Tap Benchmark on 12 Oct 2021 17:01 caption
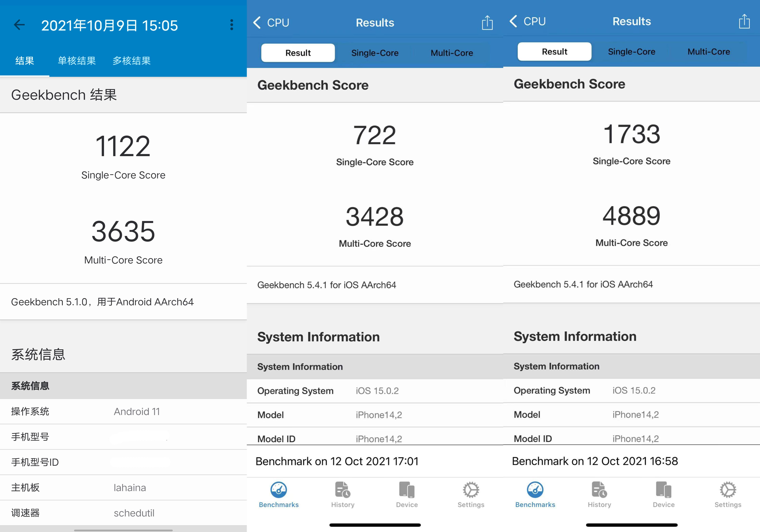760x532 pixels. (337, 461)
